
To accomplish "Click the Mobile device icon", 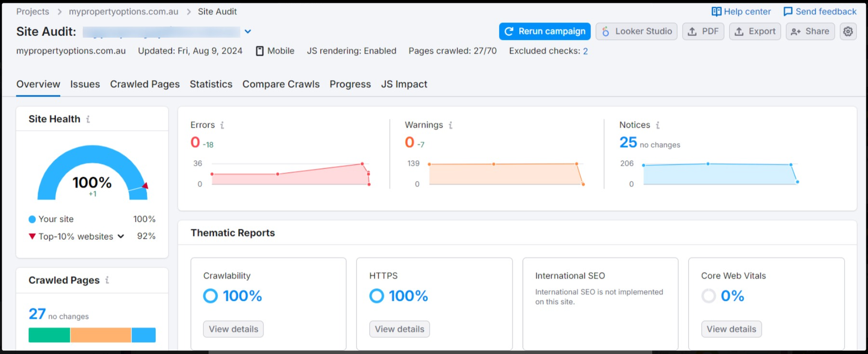I will pyautogui.click(x=260, y=51).
